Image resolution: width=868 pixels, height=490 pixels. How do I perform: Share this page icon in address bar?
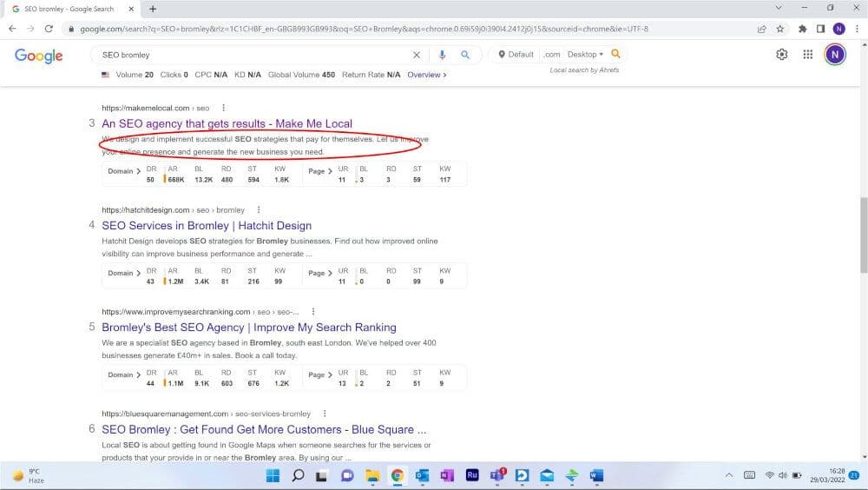point(762,29)
